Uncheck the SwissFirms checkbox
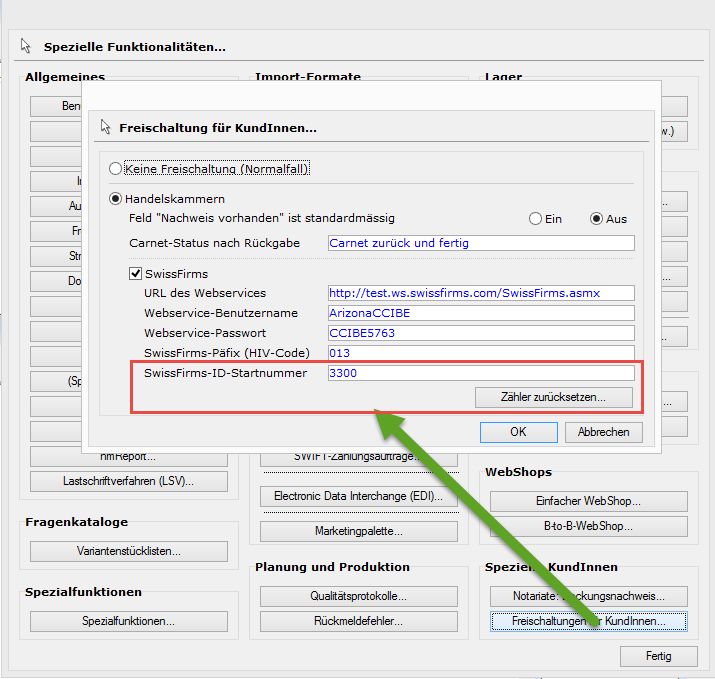 136,273
